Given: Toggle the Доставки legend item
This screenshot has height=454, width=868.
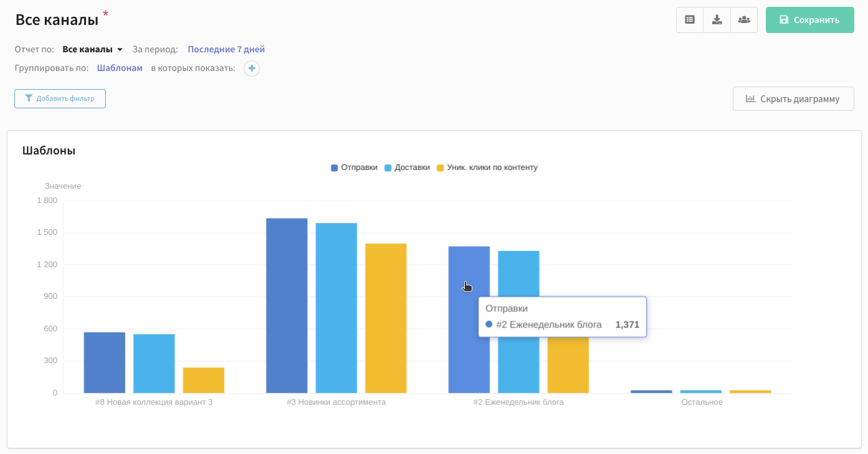Looking at the screenshot, I should point(406,167).
